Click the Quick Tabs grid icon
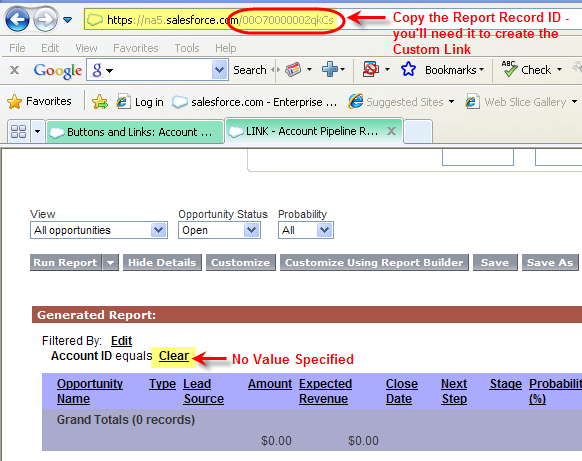Image resolution: width=582 pixels, height=461 pixels. point(19,131)
